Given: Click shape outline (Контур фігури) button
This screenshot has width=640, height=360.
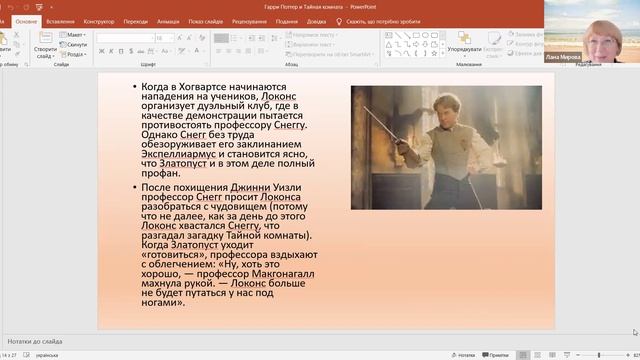Looking at the screenshot, I should pos(526,44).
